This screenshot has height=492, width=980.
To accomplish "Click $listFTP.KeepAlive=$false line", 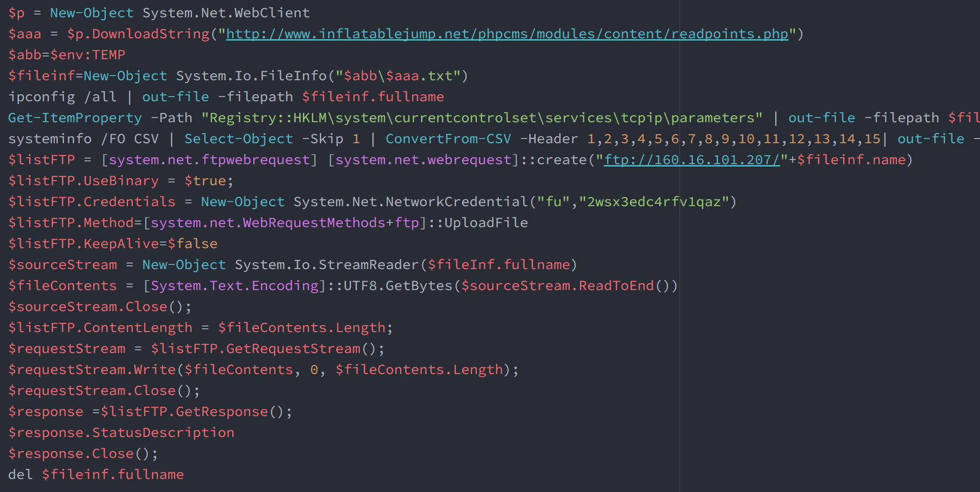I will click(113, 244).
